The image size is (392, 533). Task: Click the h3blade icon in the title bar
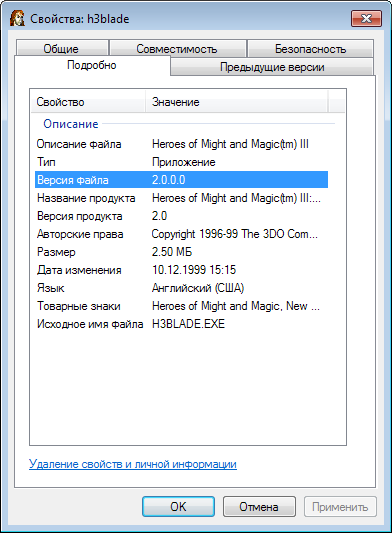(x=17, y=18)
